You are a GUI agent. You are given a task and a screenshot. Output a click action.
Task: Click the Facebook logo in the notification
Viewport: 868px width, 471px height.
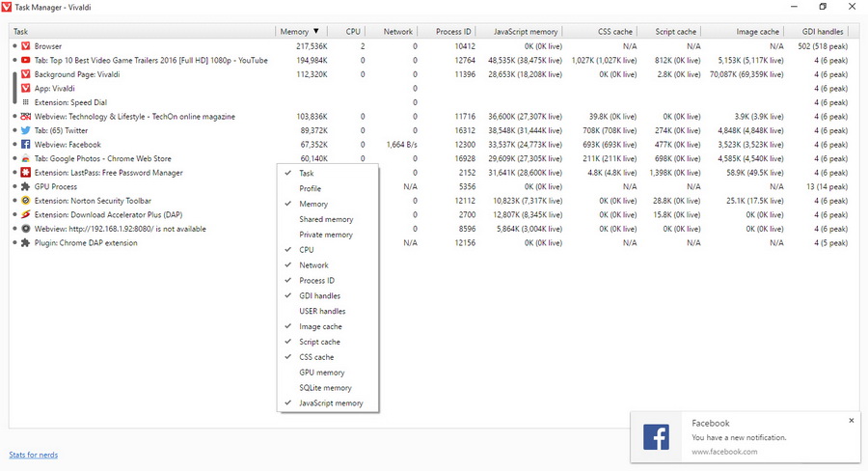[656, 436]
